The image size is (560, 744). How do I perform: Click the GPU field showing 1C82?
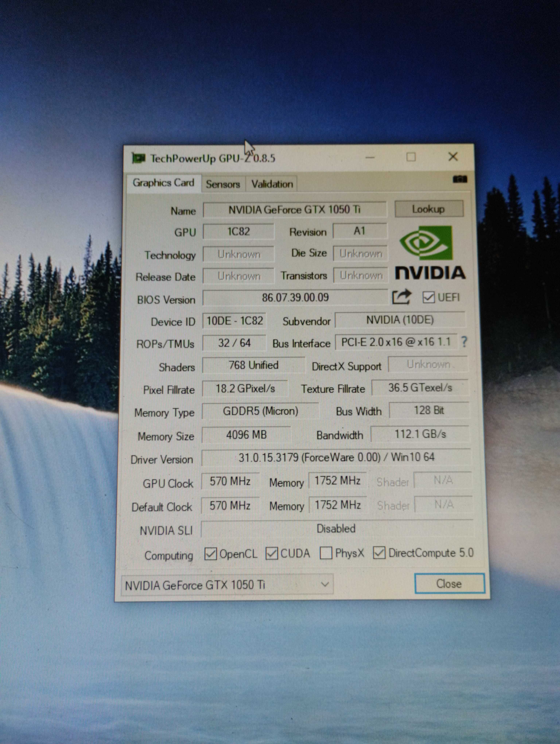(238, 231)
